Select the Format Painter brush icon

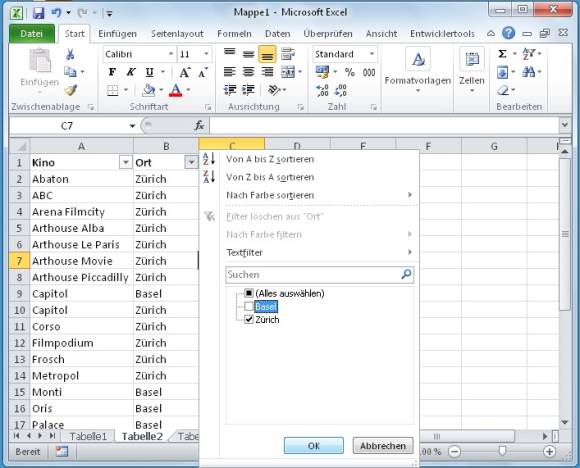pyautogui.click(x=70, y=90)
